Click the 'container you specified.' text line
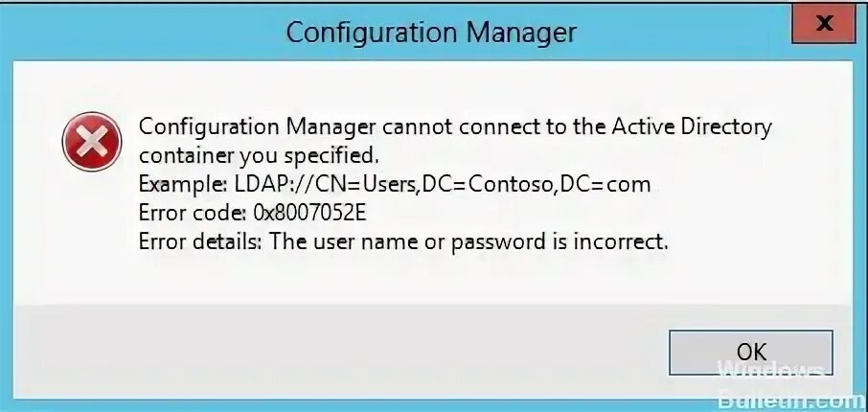The height and width of the screenshot is (412, 868). pos(259,154)
